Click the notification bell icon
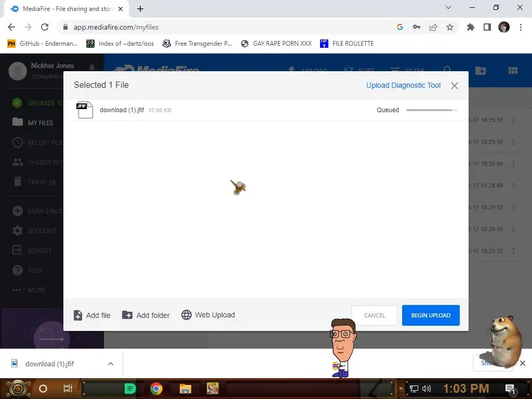 pos(91,66)
